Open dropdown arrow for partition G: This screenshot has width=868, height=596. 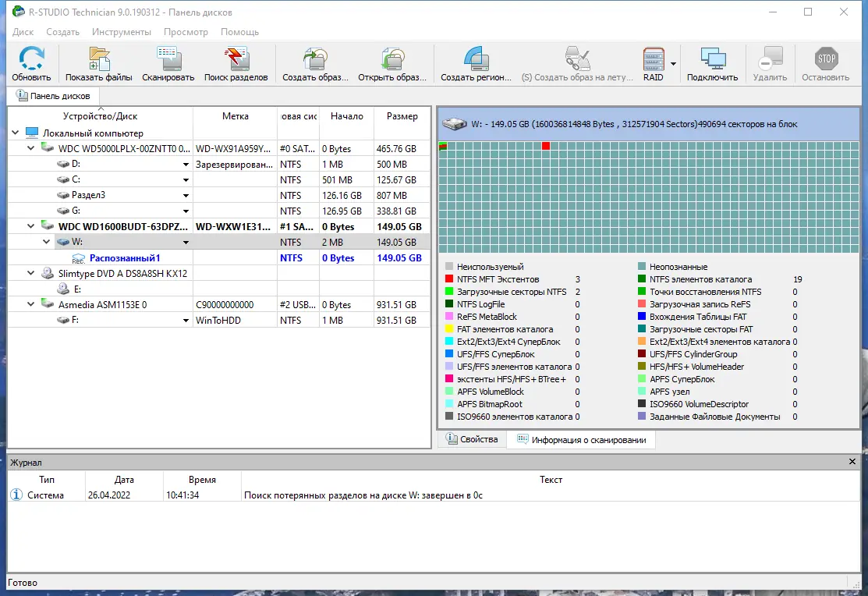pos(186,211)
